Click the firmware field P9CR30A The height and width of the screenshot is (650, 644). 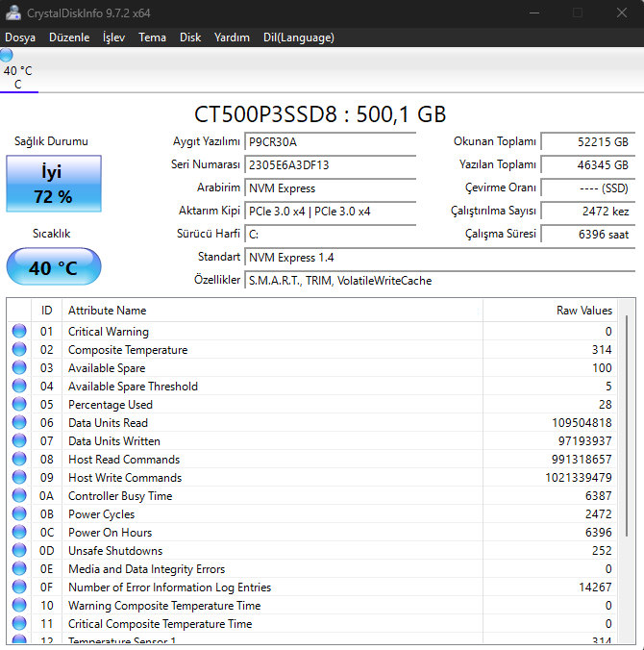(331, 142)
